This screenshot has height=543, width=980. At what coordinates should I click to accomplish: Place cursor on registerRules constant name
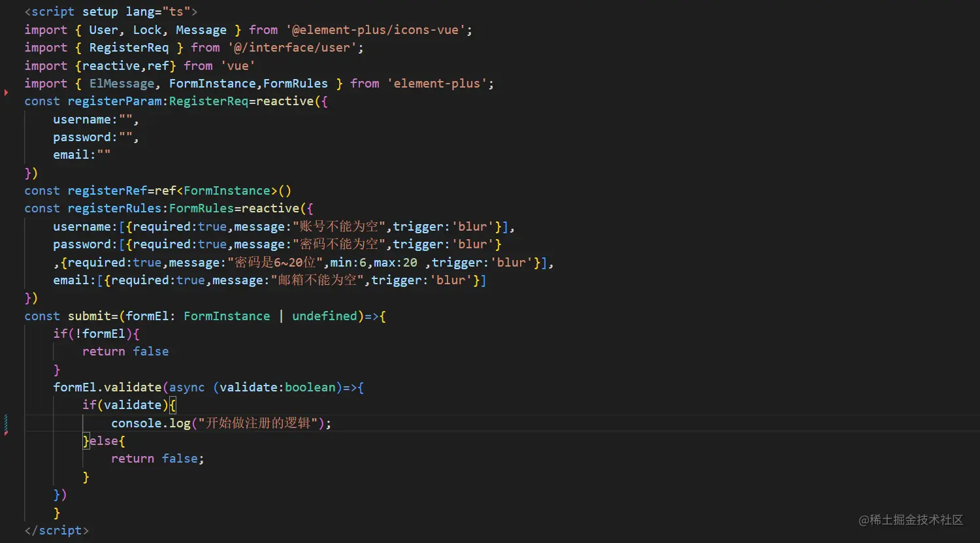[x=114, y=208]
